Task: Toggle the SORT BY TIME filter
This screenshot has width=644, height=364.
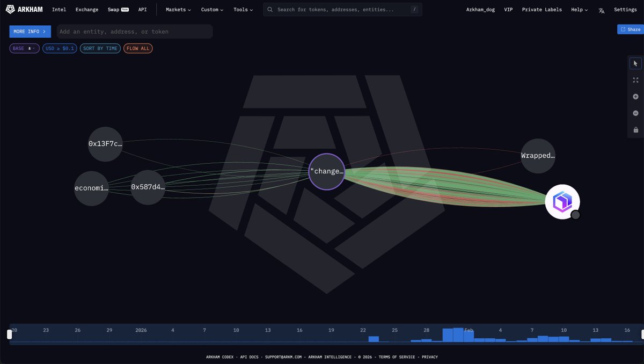Action: [x=100, y=48]
